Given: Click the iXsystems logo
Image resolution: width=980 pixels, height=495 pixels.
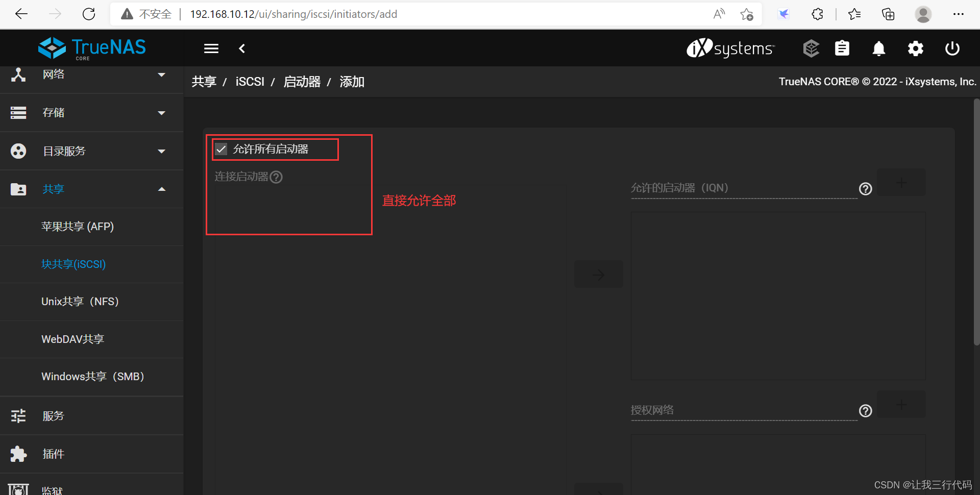Looking at the screenshot, I should [730, 48].
